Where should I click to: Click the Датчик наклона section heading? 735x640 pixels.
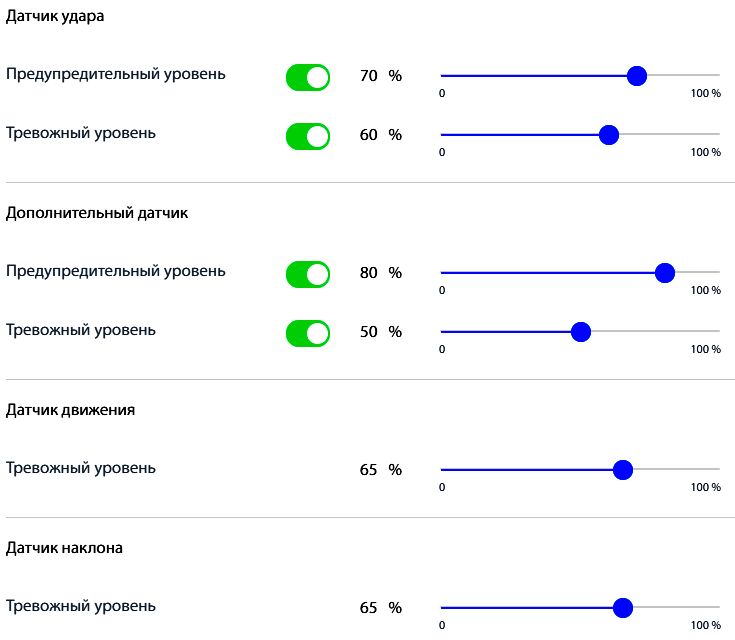(x=65, y=548)
